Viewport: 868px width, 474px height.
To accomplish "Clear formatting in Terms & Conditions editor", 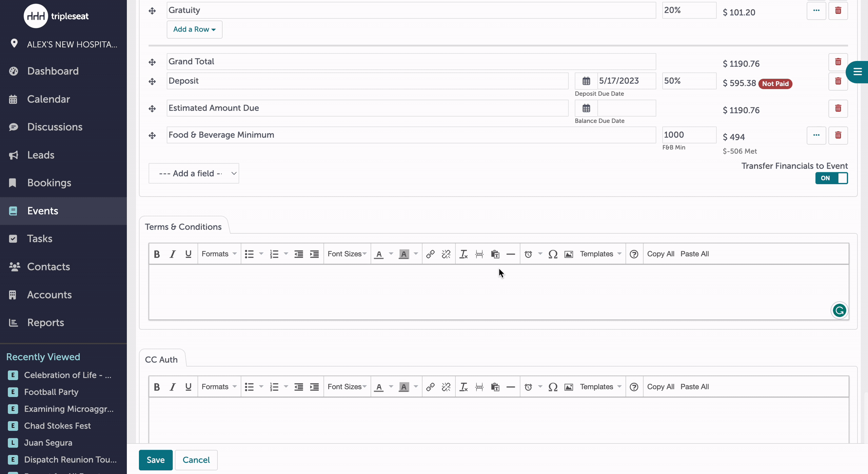I will point(463,254).
